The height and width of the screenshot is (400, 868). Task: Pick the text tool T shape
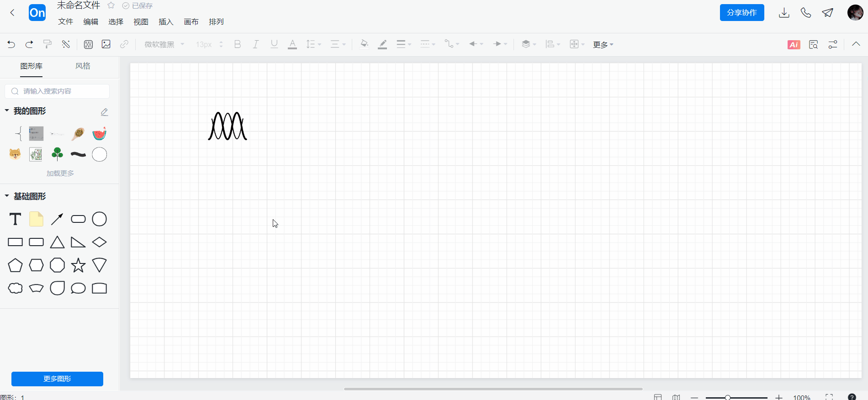tap(15, 219)
